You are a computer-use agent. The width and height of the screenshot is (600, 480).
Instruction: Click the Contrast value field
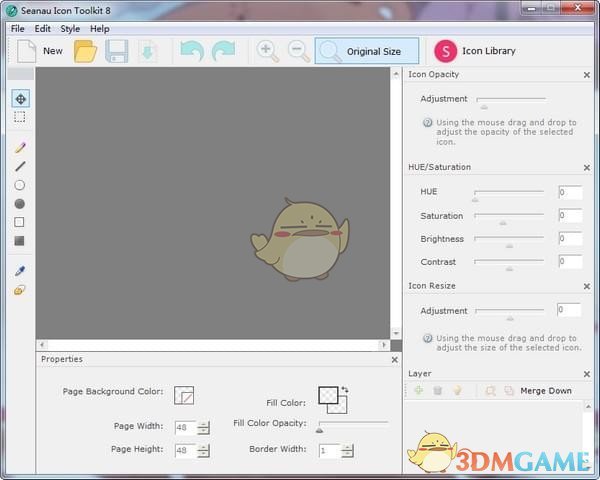pyautogui.click(x=570, y=262)
